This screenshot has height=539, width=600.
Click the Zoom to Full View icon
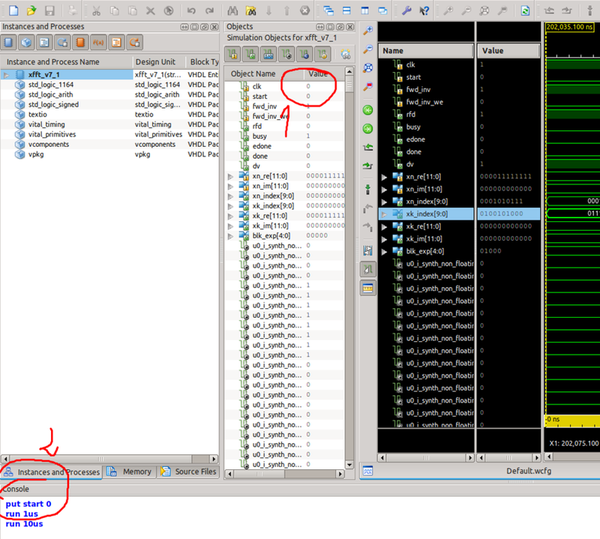368,68
